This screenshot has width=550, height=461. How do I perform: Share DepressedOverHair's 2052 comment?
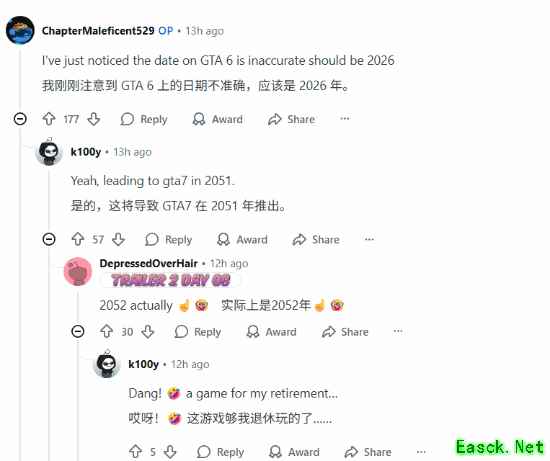(x=345, y=332)
